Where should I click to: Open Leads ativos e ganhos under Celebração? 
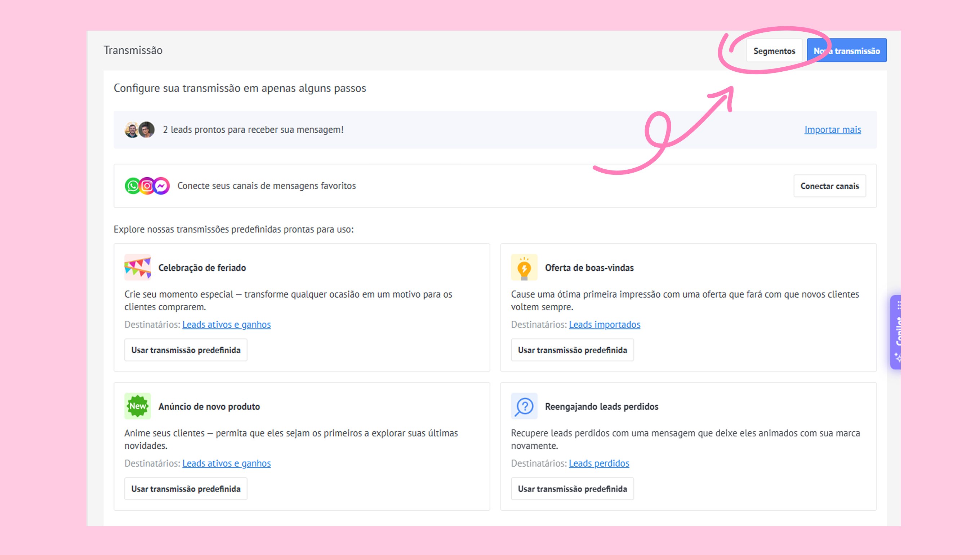point(226,324)
